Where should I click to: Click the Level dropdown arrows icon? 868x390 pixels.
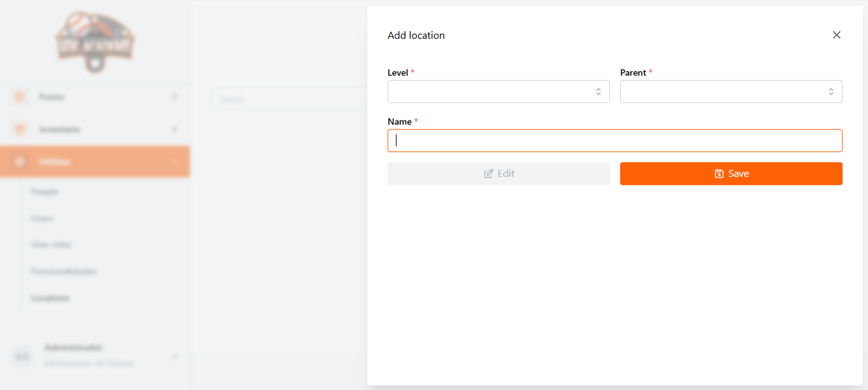point(599,91)
